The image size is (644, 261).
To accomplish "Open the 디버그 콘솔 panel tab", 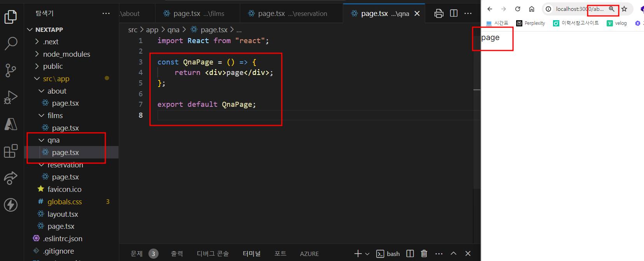I will (213, 254).
